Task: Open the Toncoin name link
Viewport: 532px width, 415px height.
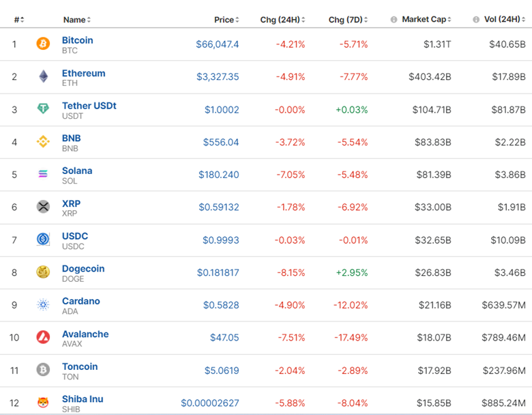Action: pos(80,367)
